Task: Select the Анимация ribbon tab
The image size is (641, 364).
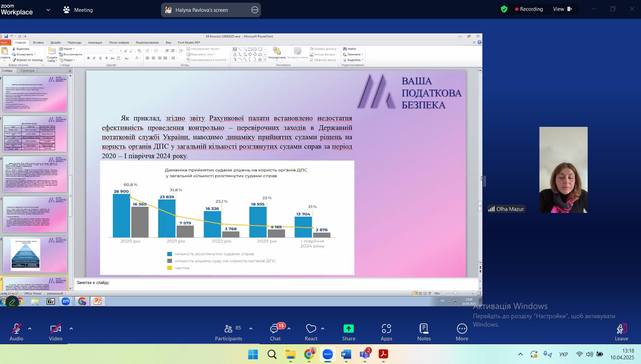Action: coord(95,43)
